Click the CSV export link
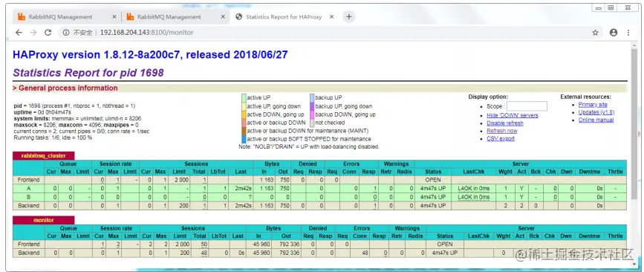 (501, 138)
